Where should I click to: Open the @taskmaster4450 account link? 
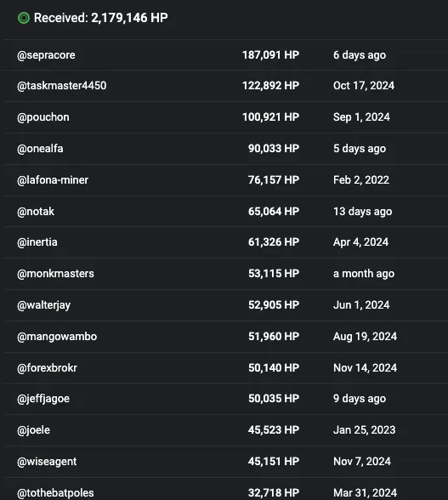61,86
